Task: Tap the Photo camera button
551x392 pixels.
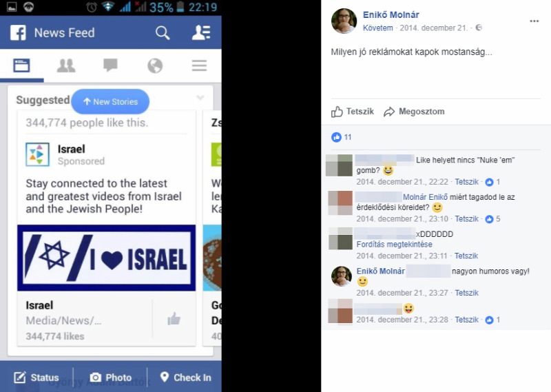Action: tap(111, 378)
